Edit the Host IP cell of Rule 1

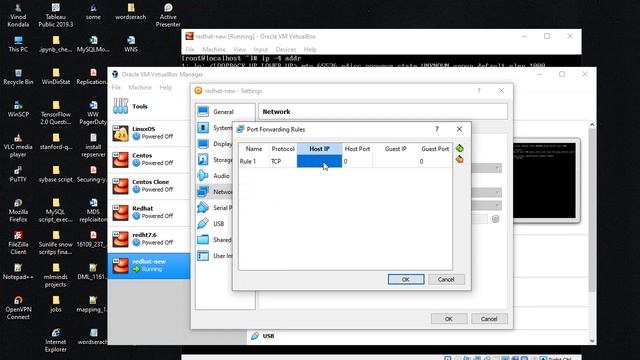[319, 161]
